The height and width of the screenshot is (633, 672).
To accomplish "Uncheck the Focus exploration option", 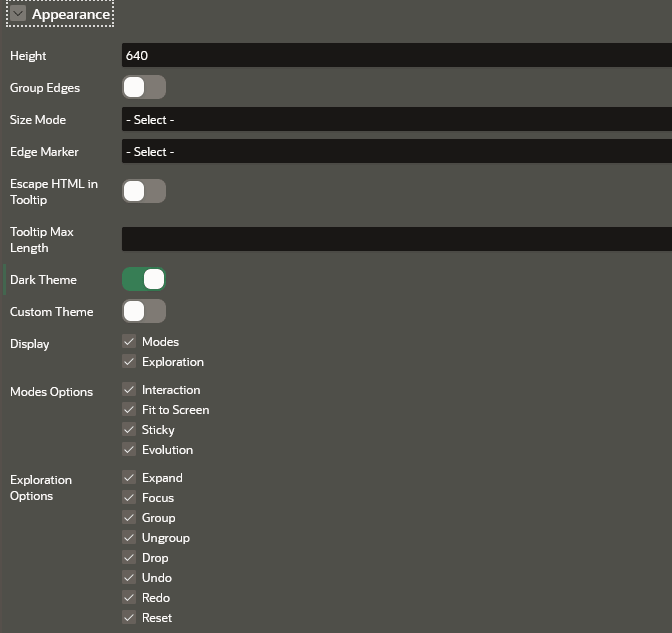I will (129, 498).
